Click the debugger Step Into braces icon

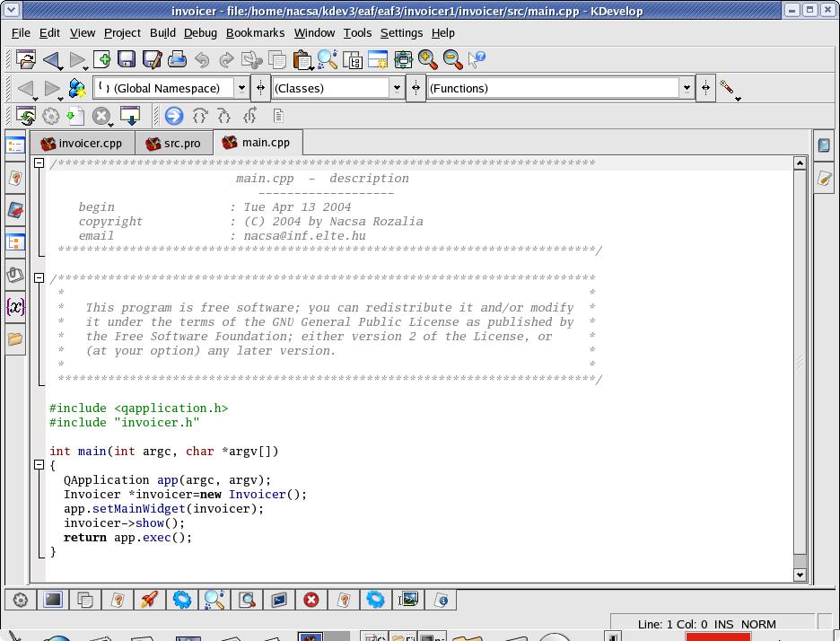pyautogui.click(x=224, y=116)
